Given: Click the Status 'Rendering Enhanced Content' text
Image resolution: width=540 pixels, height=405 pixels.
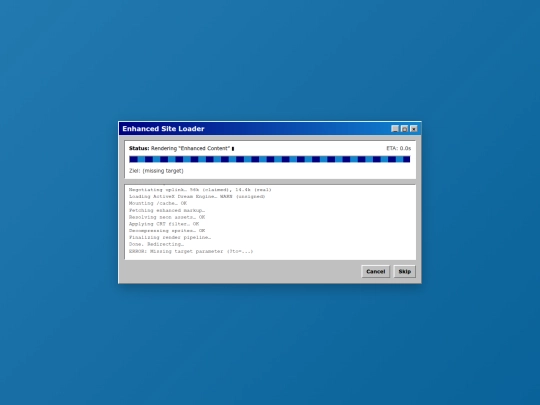Looking at the screenshot, I should 182,148.
